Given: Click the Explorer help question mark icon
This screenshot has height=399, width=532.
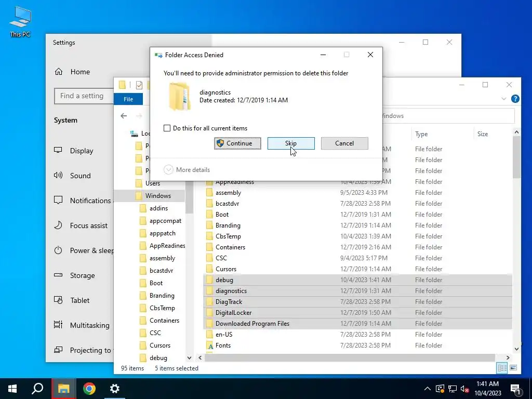Looking at the screenshot, I should coord(515,99).
